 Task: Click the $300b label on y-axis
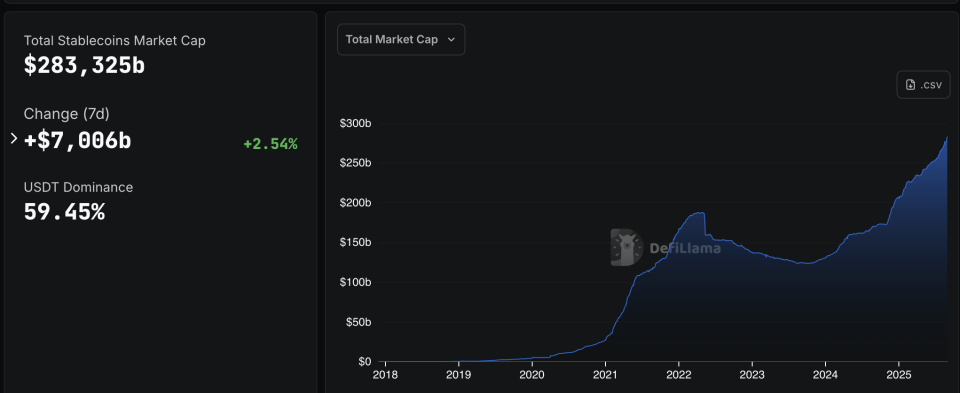[356, 124]
